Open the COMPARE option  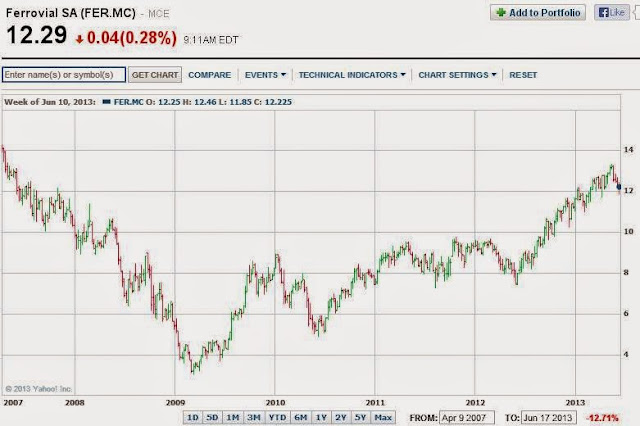[209, 75]
